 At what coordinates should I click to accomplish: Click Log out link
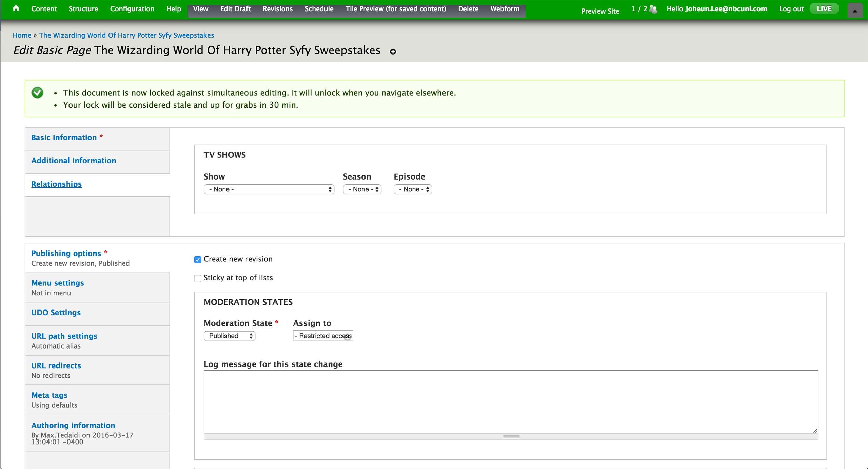coord(791,9)
